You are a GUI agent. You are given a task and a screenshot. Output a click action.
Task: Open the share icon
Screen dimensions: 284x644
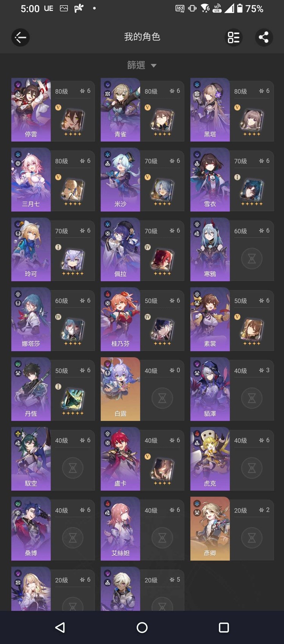pyautogui.click(x=264, y=37)
